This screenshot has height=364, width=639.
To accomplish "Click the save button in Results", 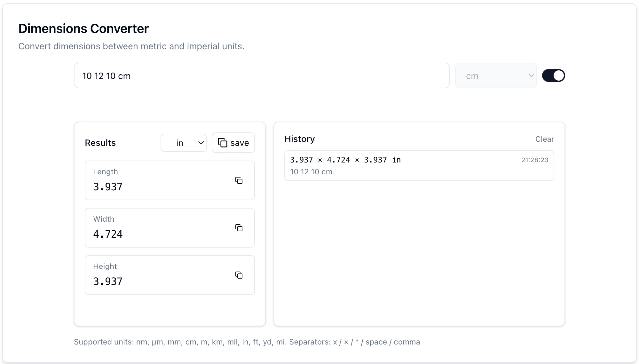I will point(233,143).
